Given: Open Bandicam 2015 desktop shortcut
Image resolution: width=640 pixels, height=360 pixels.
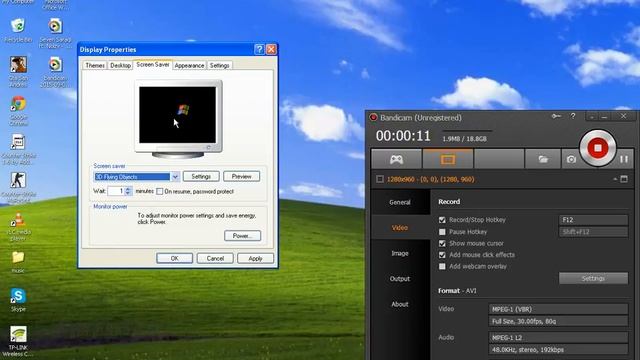Looking at the screenshot, I should (55, 72).
